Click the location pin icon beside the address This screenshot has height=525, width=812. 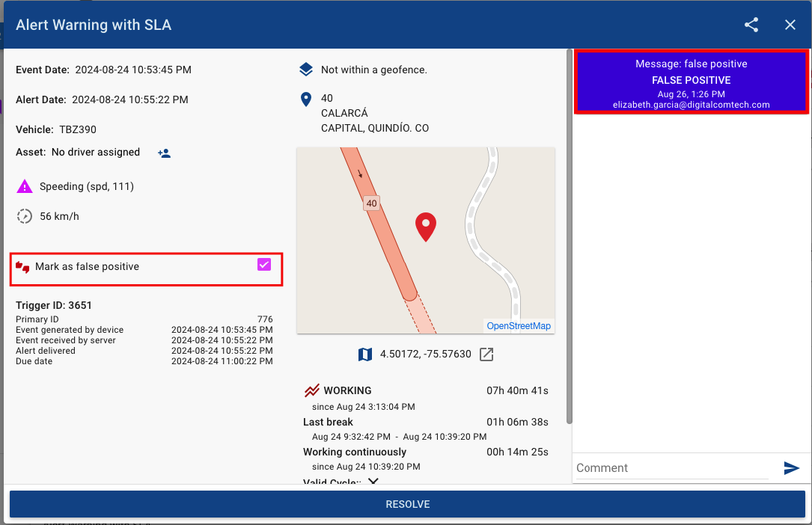pyautogui.click(x=306, y=99)
